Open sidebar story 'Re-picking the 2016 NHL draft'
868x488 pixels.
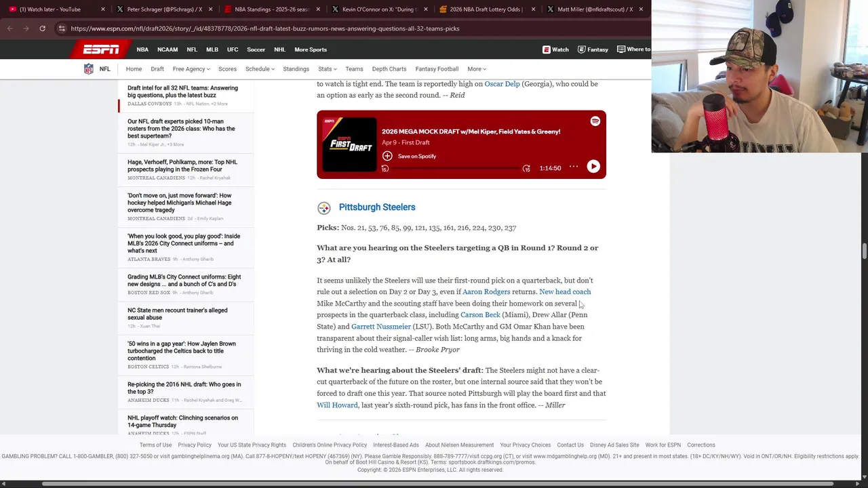coord(184,388)
